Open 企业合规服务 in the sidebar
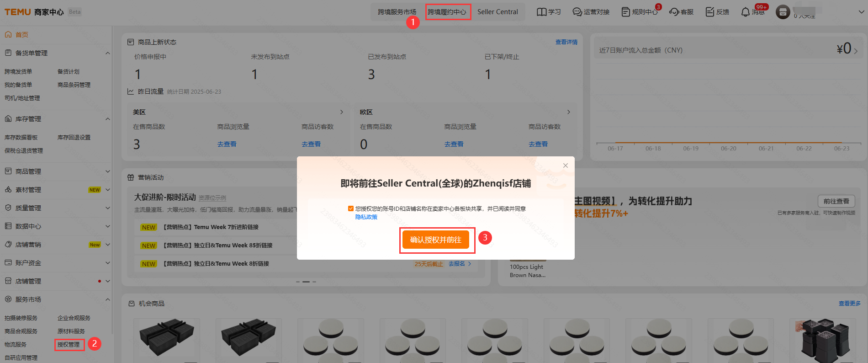Image resolution: width=868 pixels, height=363 pixels. pos(74,318)
